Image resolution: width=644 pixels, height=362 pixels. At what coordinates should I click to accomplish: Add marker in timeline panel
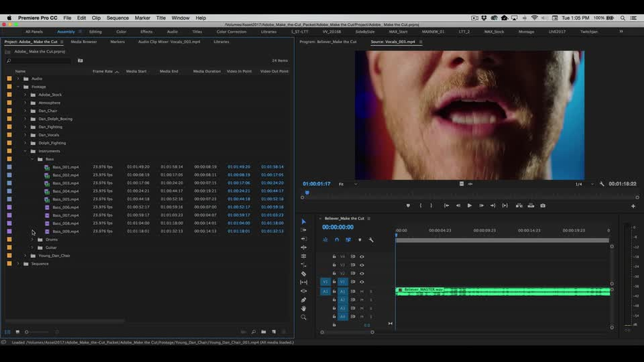(x=360, y=240)
